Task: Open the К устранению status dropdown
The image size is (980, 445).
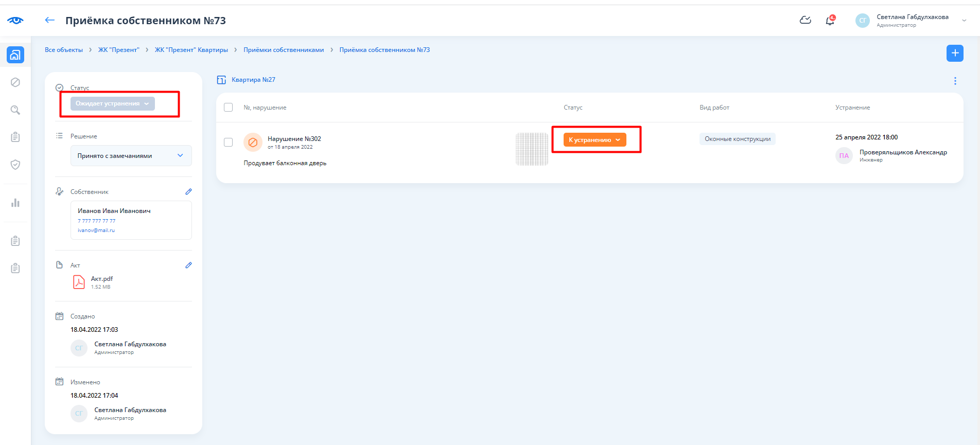Action: click(x=594, y=140)
